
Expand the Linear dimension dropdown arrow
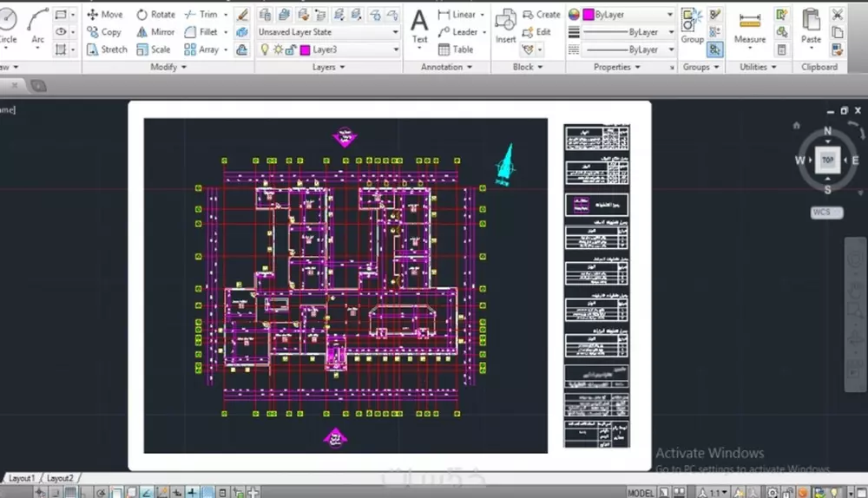[x=482, y=15]
